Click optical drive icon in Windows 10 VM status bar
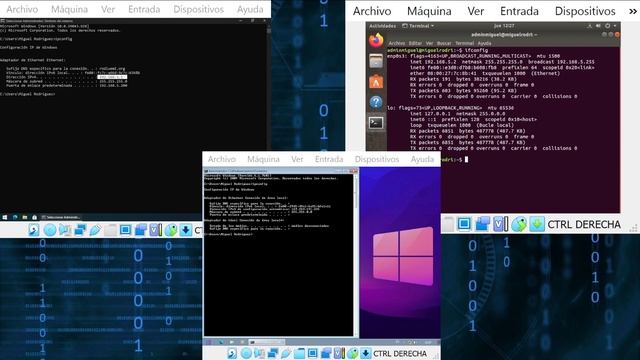Image resolution: width=640 pixels, height=360 pixels. 50,230
